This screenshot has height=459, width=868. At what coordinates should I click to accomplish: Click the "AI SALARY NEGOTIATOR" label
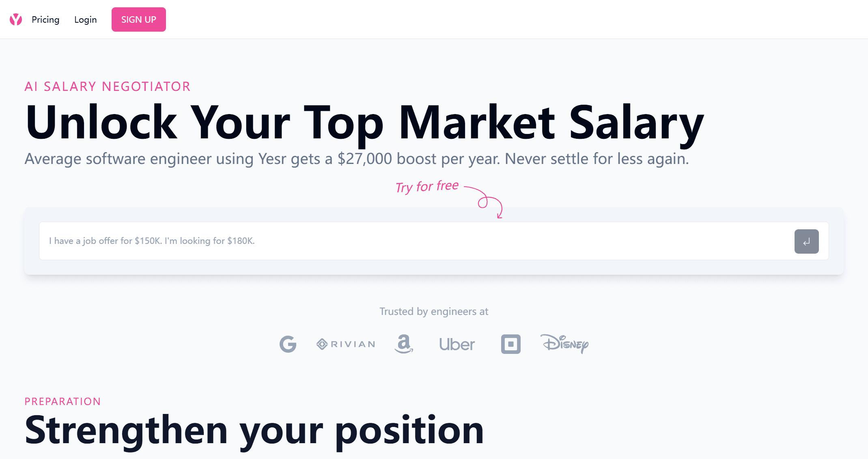coord(108,86)
